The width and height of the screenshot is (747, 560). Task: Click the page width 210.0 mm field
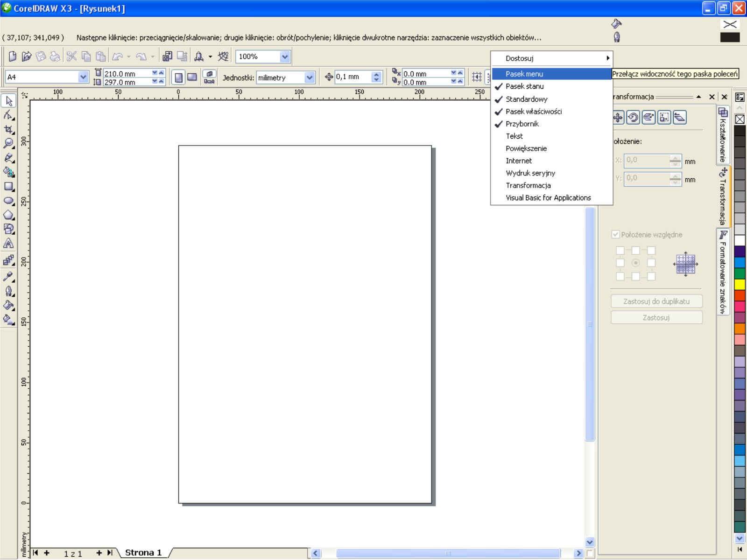(x=126, y=73)
